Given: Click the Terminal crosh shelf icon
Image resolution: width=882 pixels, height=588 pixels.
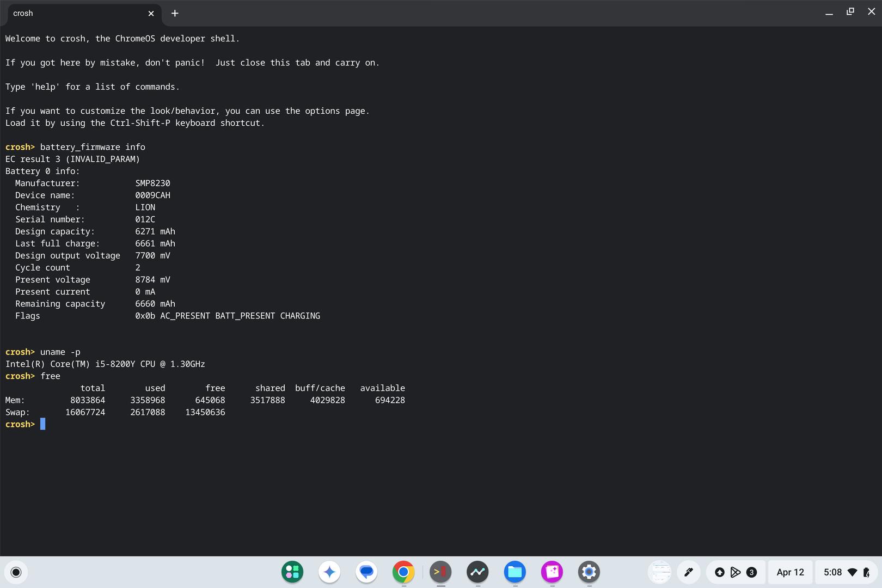Looking at the screenshot, I should [440, 572].
